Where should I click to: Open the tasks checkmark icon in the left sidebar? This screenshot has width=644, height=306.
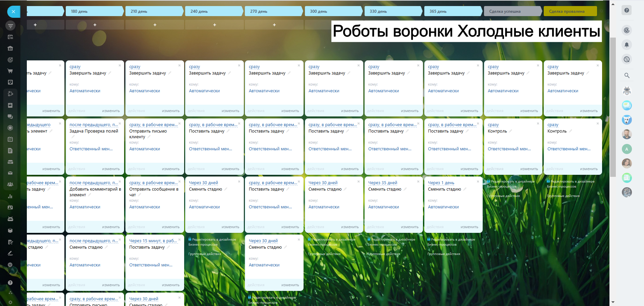point(10,82)
